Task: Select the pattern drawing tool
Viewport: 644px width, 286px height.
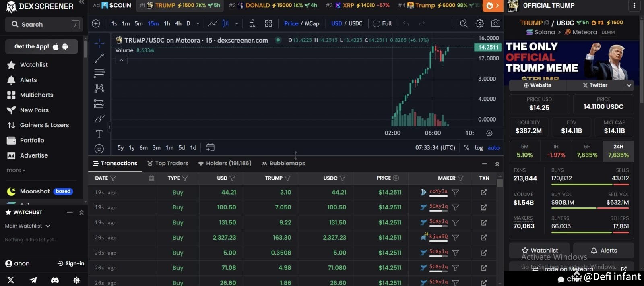Action: [x=99, y=88]
